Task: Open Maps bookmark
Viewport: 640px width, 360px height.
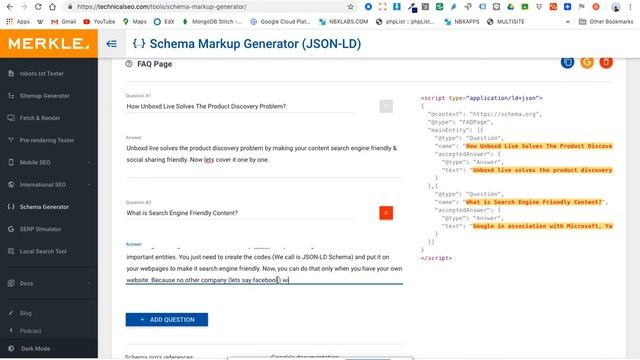Action: tap(135, 22)
